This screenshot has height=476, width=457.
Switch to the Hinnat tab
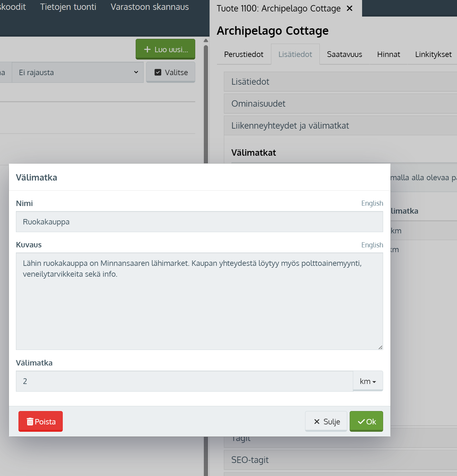pos(389,54)
